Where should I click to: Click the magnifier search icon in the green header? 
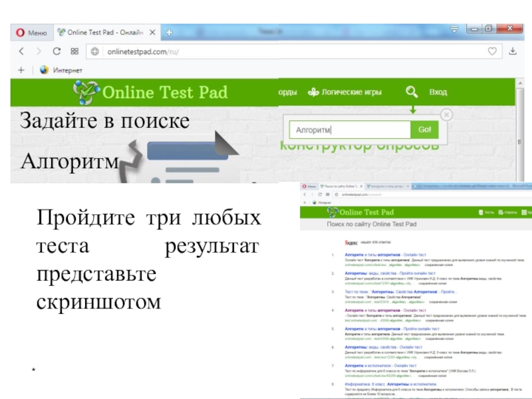click(x=412, y=92)
